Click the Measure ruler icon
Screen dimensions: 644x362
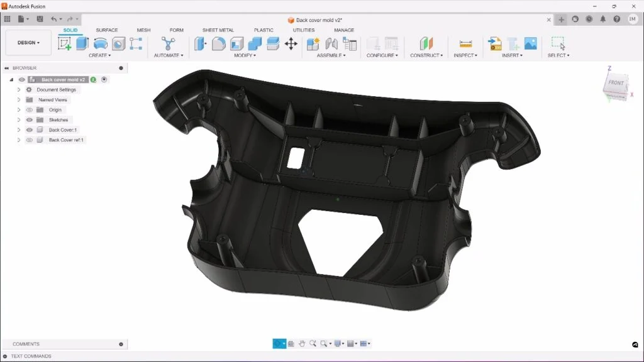point(465,43)
